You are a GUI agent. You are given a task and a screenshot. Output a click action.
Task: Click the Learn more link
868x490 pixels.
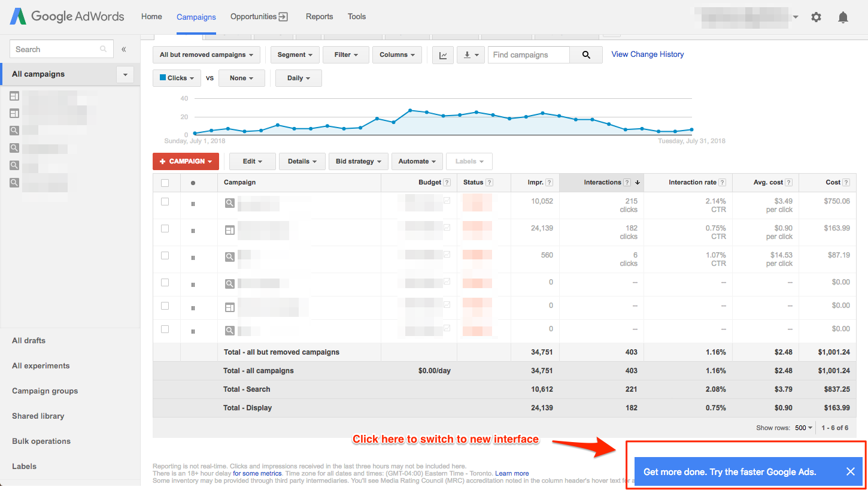pyautogui.click(x=512, y=473)
